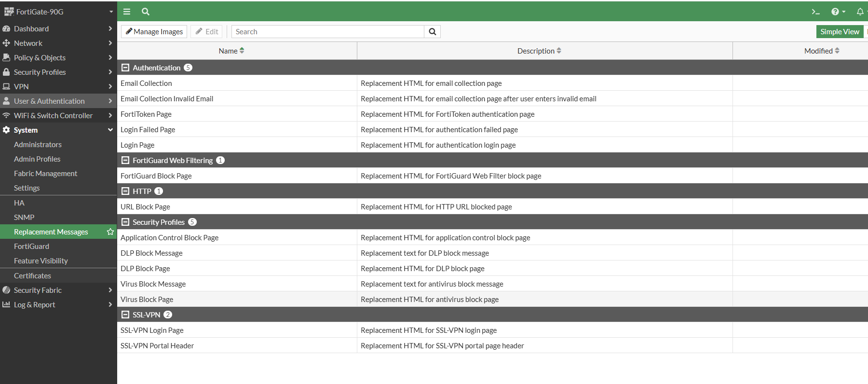The width and height of the screenshot is (868, 384).
Task: Click the User & Authentication person icon
Action: click(x=6, y=101)
